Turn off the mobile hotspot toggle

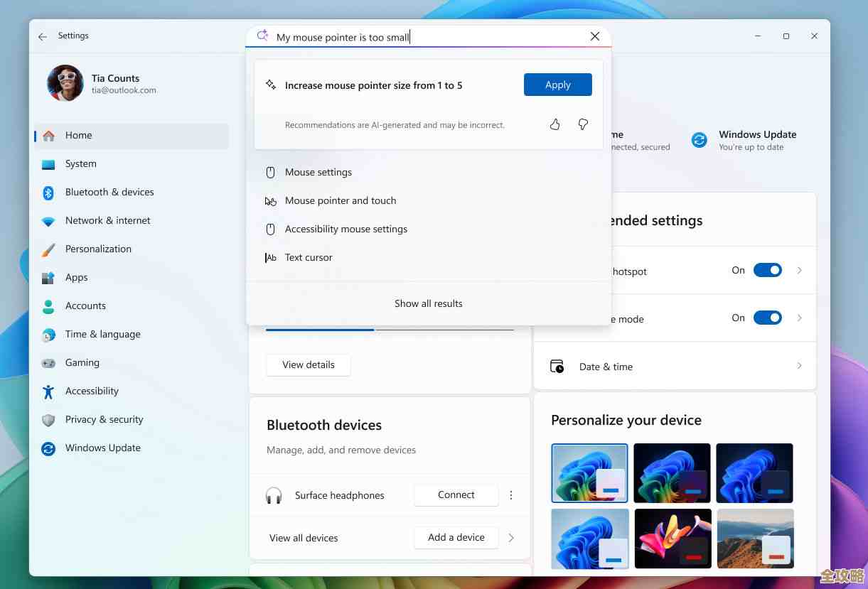coord(768,270)
